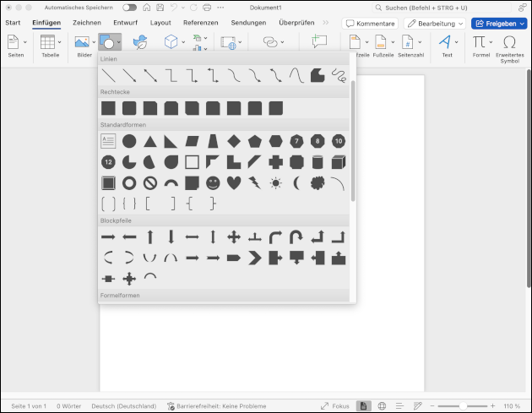The width and height of the screenshot is (532, 413).
Task: Click in the Suchen search field
Action: click(441, 8)
